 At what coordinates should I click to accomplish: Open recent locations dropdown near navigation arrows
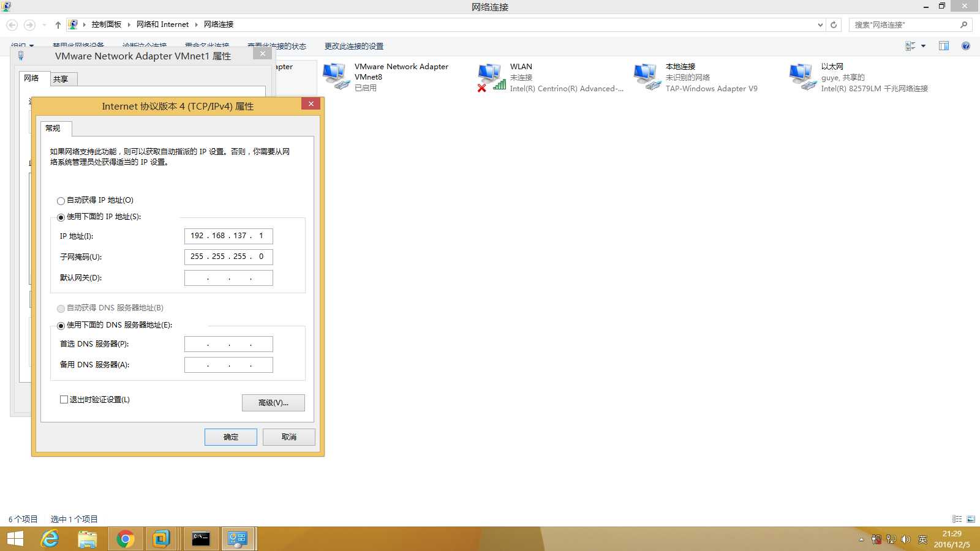(x=44, y=25)
